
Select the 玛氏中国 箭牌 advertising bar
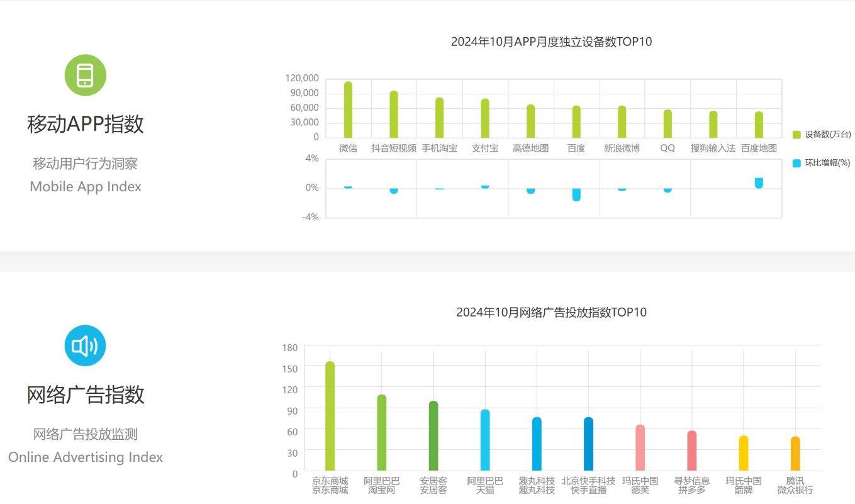coord(744,454)
